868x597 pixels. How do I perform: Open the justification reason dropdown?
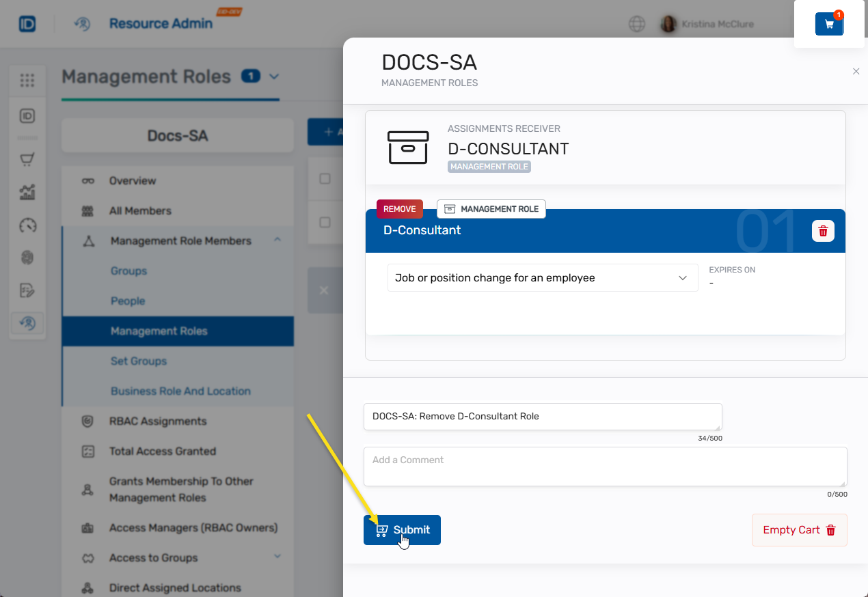[x=542, y=278]
